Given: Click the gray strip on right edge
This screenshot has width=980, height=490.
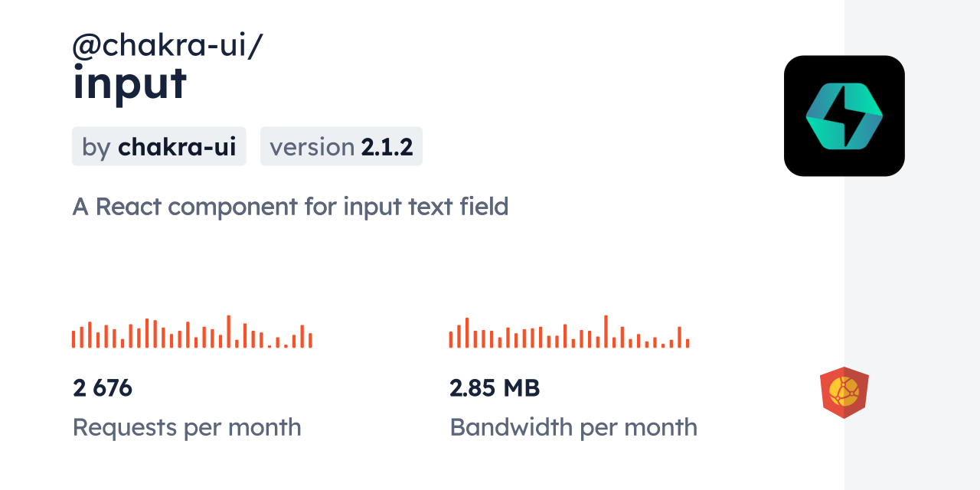Looking at the screenshot, I should [912, 245].
